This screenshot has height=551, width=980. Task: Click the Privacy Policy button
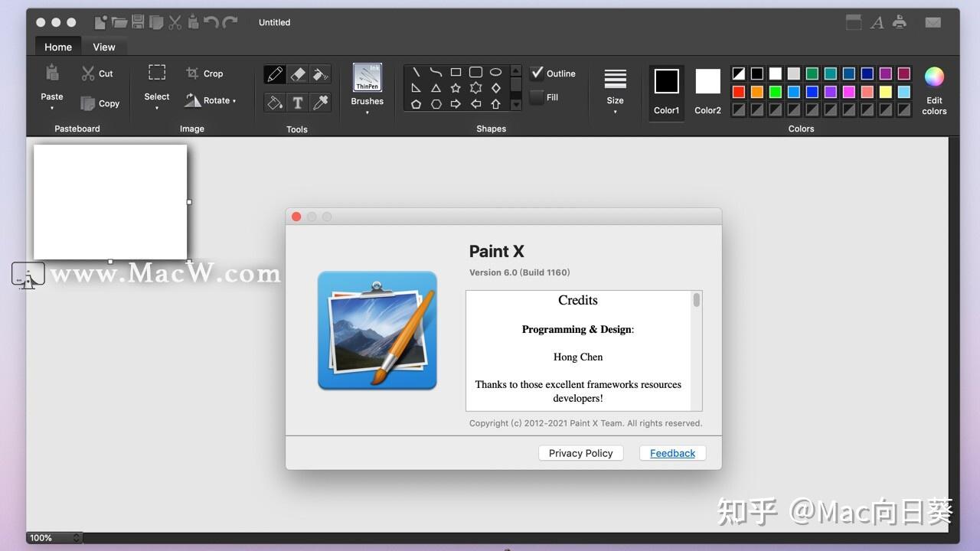[x=580, y=453]
